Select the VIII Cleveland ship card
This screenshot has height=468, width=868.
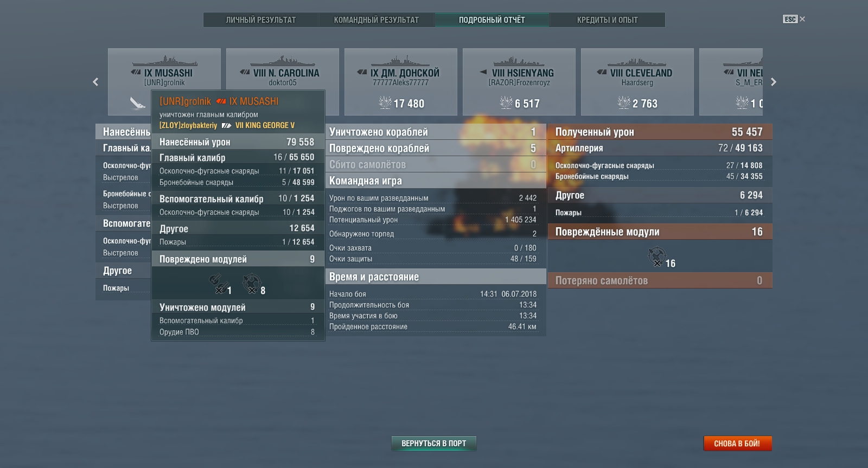pos(637,81)
